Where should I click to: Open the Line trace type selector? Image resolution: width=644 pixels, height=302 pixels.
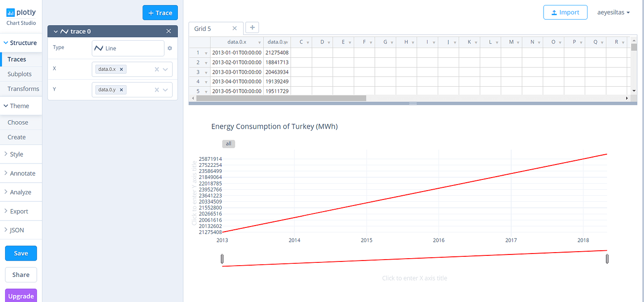click(x=128, y=48)
